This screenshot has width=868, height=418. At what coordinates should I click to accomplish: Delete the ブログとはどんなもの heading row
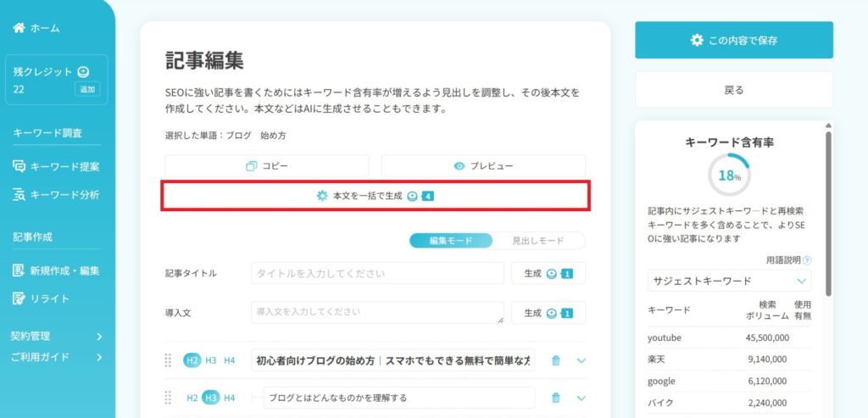(x=556, y=398)
